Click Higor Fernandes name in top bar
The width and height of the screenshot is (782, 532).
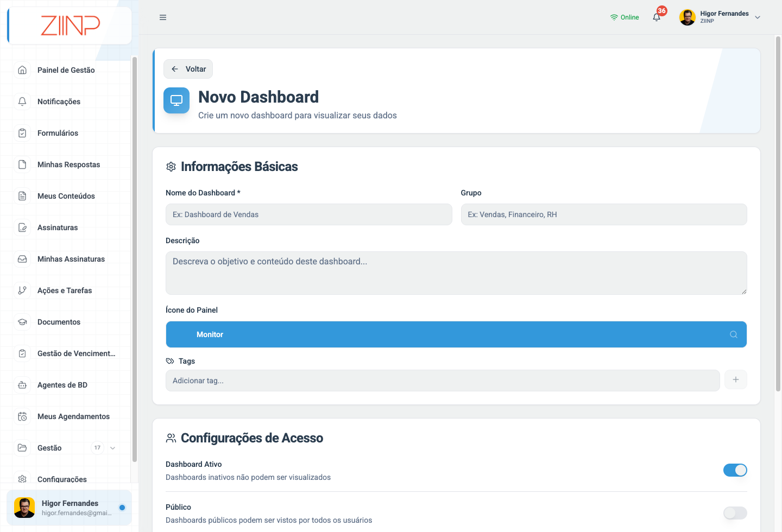click(x=724, y=14)
